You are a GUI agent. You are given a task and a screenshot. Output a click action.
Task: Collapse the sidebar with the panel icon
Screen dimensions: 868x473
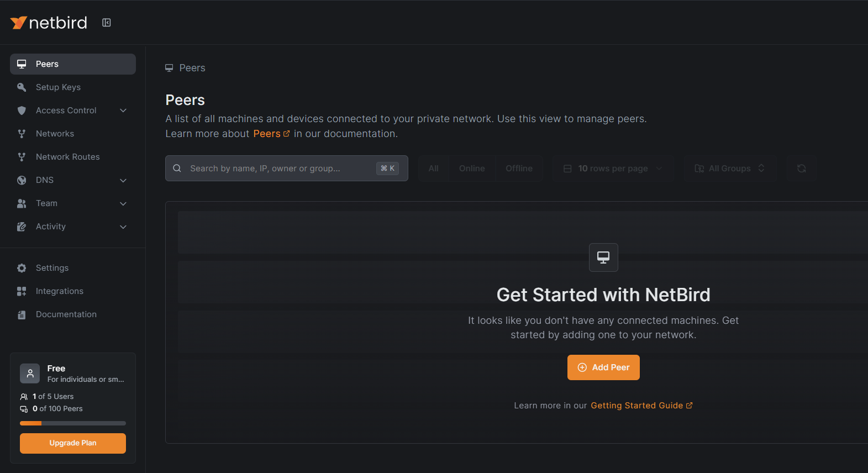click(107, 23)
